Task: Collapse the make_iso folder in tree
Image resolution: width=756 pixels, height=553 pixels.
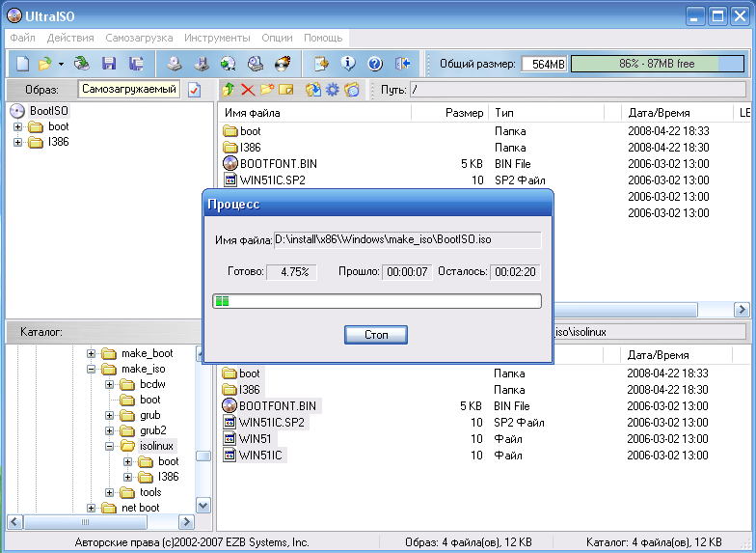Action: coord(93,369)
